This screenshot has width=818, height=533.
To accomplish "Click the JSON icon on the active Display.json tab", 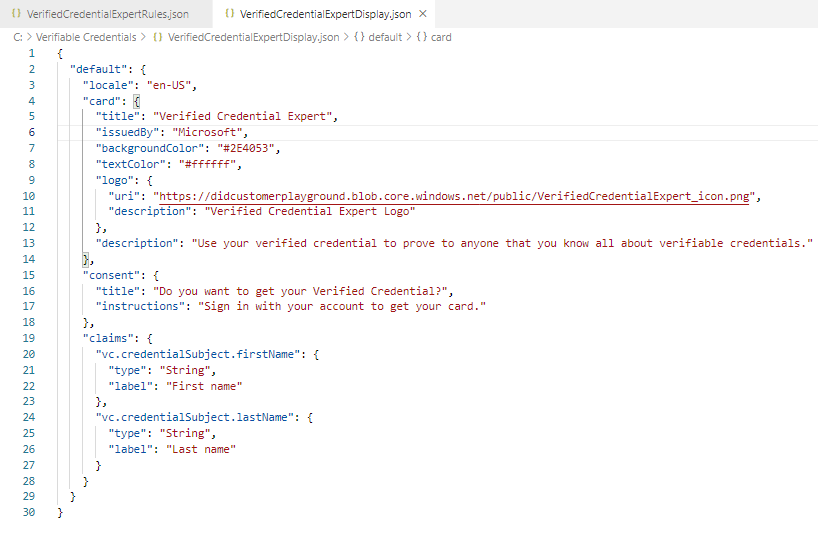I will [229, 14].
